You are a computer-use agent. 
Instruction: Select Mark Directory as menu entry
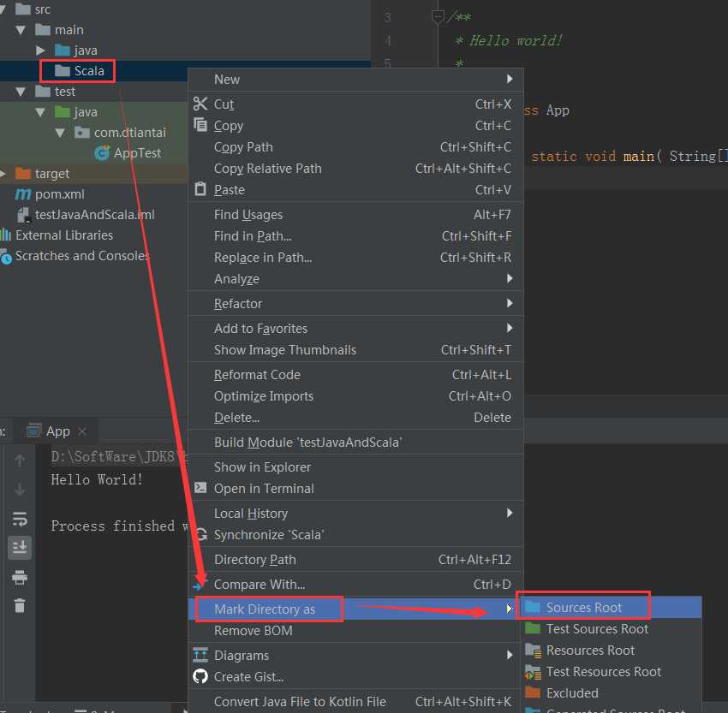[355, 609]
